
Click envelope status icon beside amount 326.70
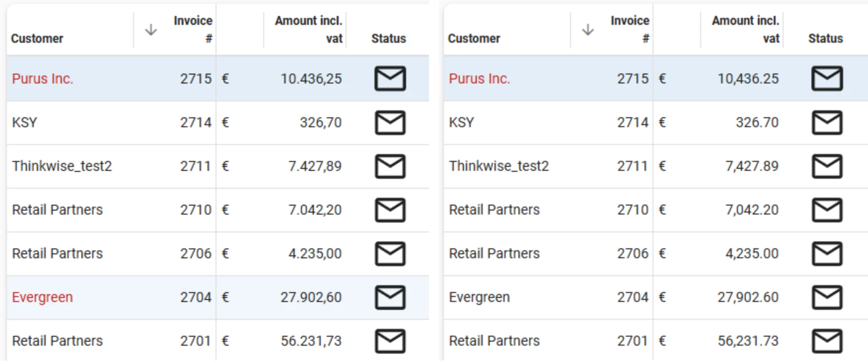click(827, 122)
